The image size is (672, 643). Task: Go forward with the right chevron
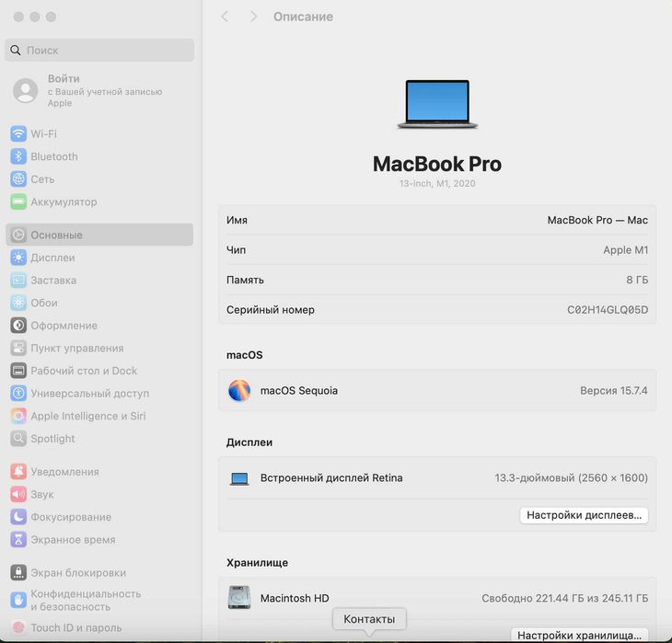[253, 17]
